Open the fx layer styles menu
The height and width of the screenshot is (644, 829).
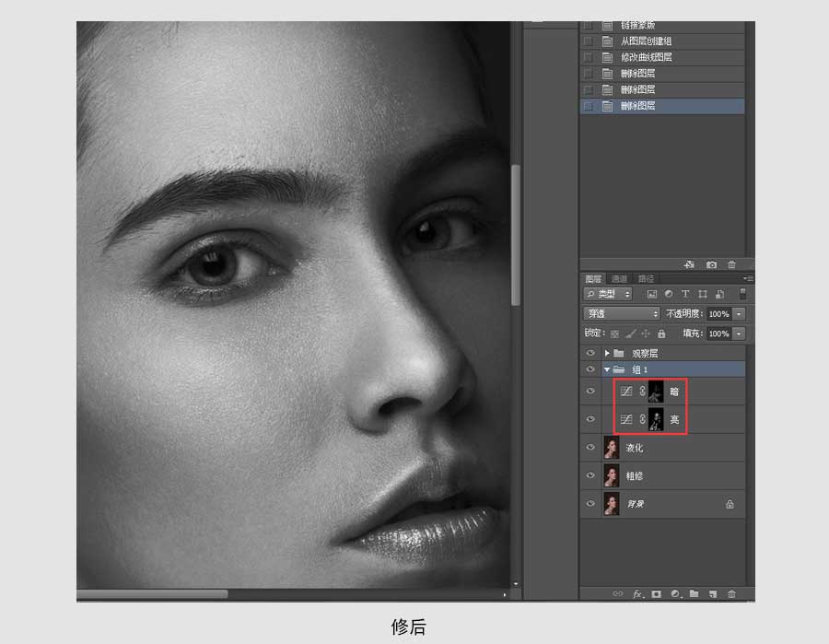pyautogui.click(x=636, y=594)
